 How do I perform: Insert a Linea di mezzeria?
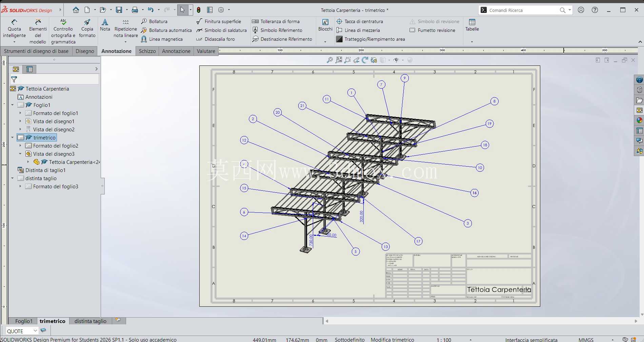click(358, 30)
